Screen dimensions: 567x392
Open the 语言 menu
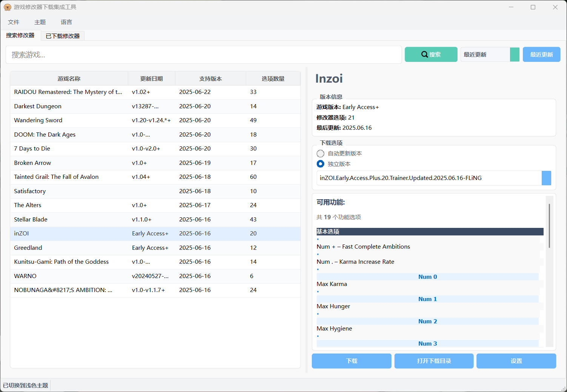coord(66,22)
